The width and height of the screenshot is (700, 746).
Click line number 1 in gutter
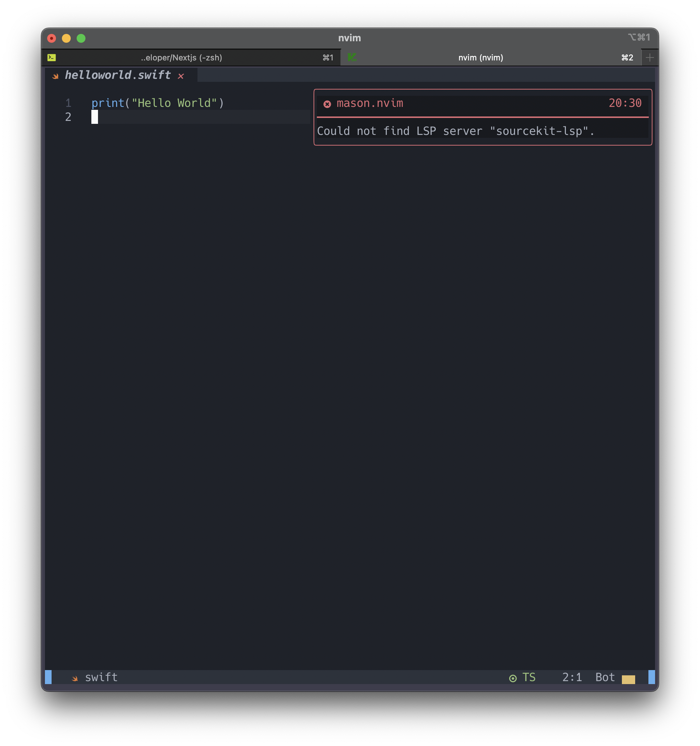tap(68, 103)
